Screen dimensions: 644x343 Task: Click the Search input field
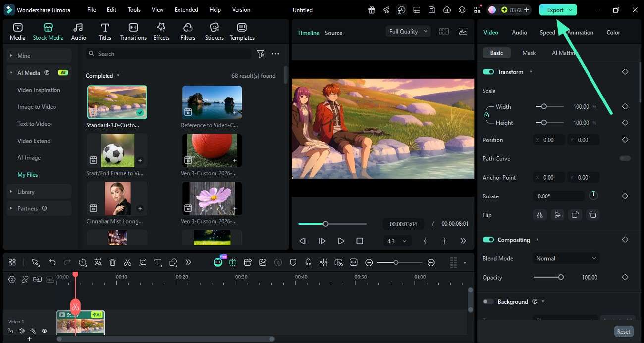168,54
